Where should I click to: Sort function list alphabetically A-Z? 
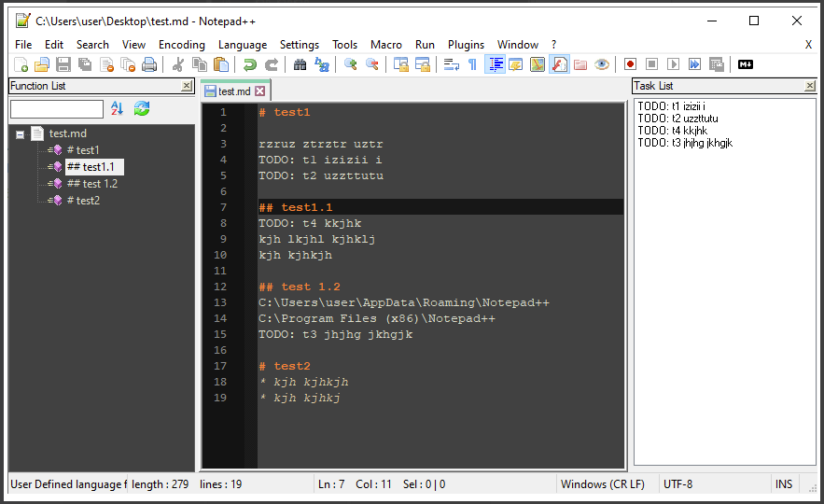(x=117, y=109)
